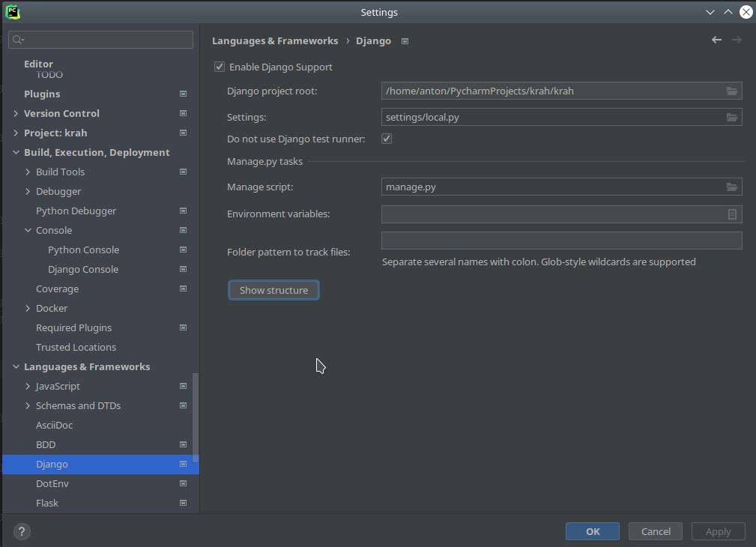Click the Settings search field
This screenshot has width=756, height=547.
pyautogui.click(x=100, y=40)
